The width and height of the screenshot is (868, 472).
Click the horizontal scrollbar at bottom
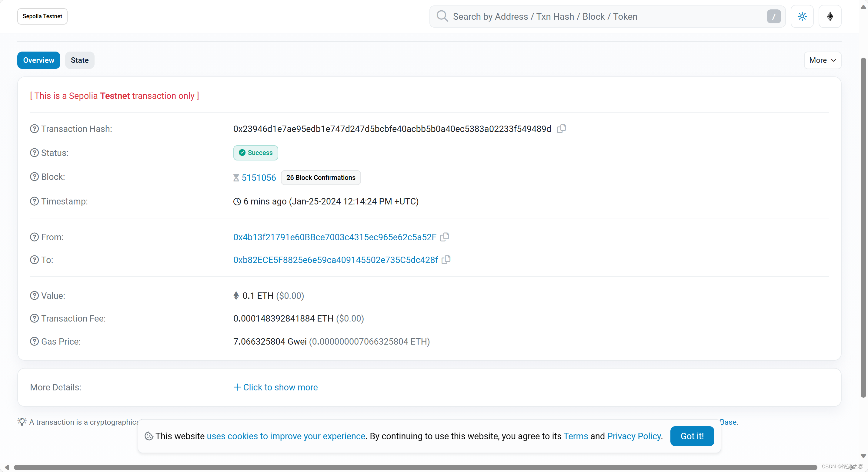tap(415, 467)
